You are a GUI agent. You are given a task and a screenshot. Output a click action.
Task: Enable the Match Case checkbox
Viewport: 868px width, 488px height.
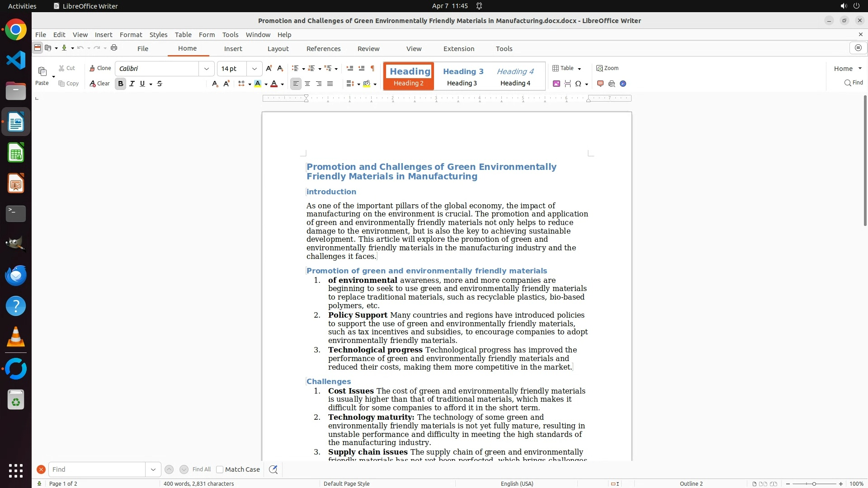pyautogui.click(x=220, y=469)
